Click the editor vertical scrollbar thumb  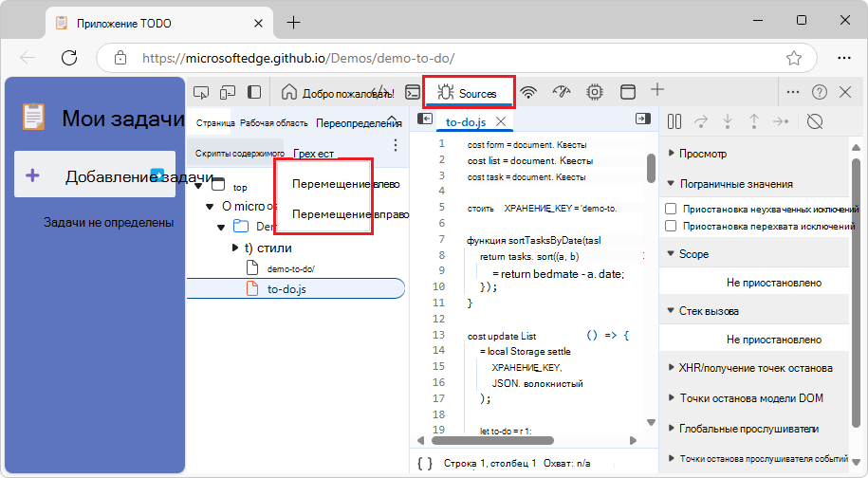[x=651, y=168]
